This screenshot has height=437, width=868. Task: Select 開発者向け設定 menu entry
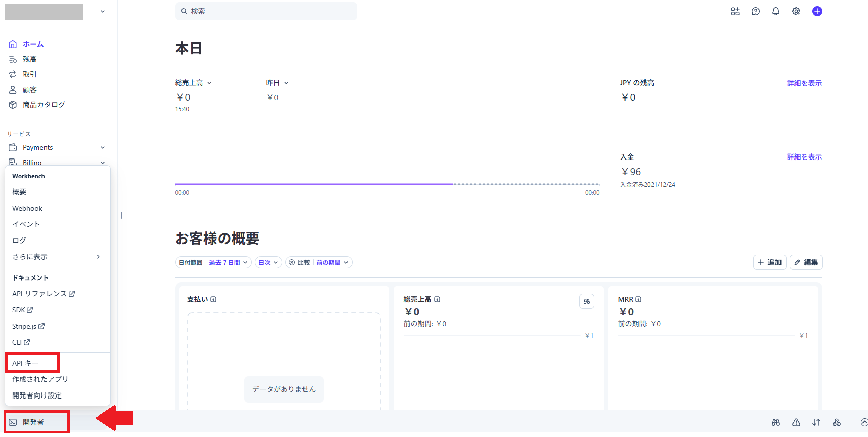[x=37, y=395]
